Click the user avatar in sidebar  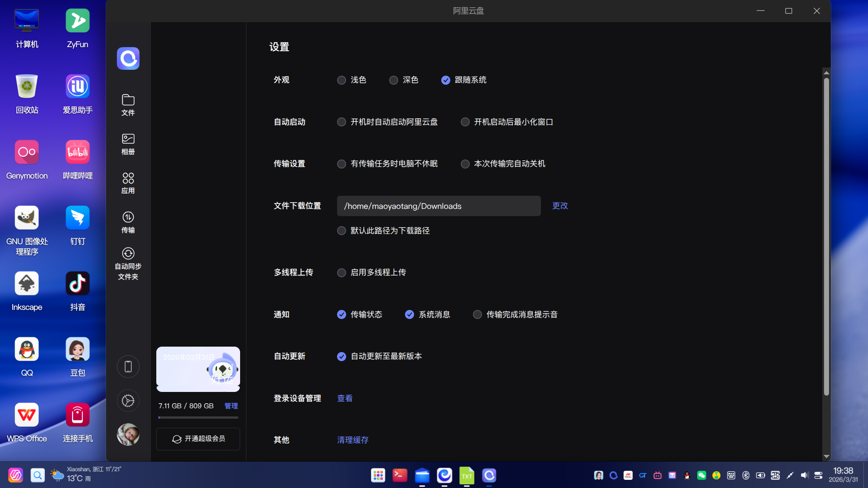pos(128,435)
